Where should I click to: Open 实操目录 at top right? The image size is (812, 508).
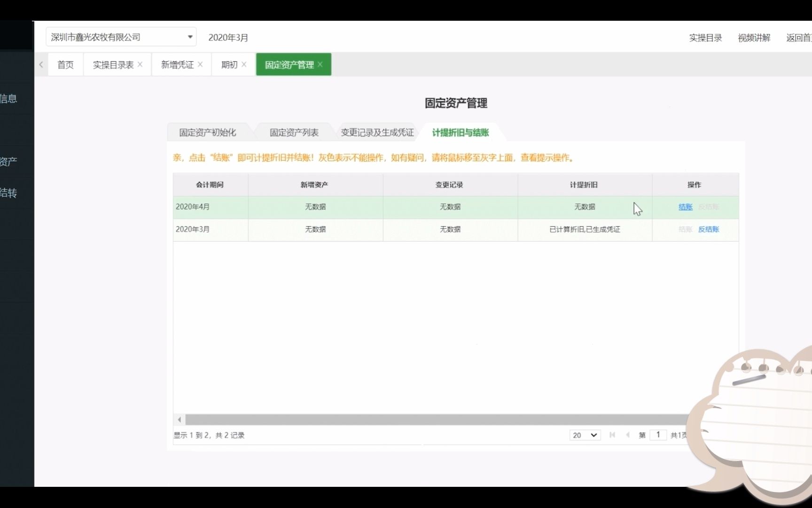point(704,38)
